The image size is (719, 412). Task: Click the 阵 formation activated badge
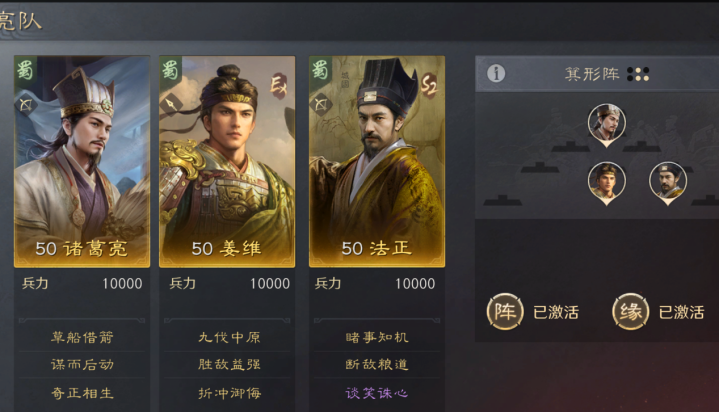tap(505, 312)
